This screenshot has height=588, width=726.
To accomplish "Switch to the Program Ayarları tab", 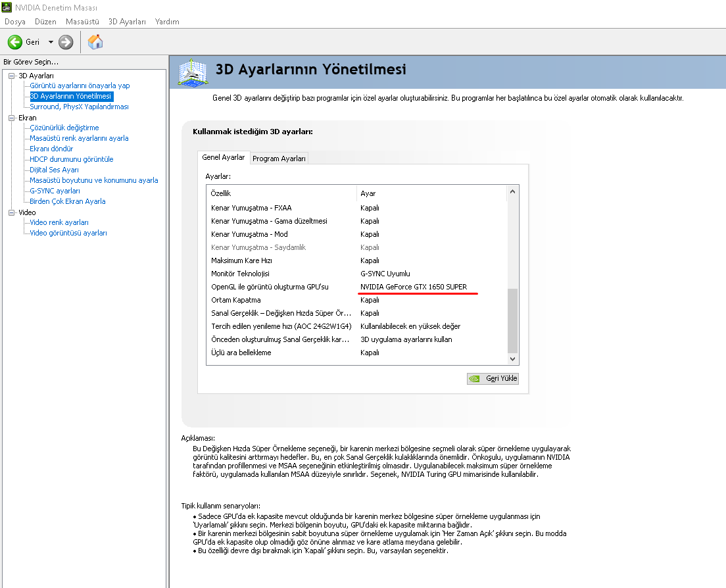I will click(279, 159).
